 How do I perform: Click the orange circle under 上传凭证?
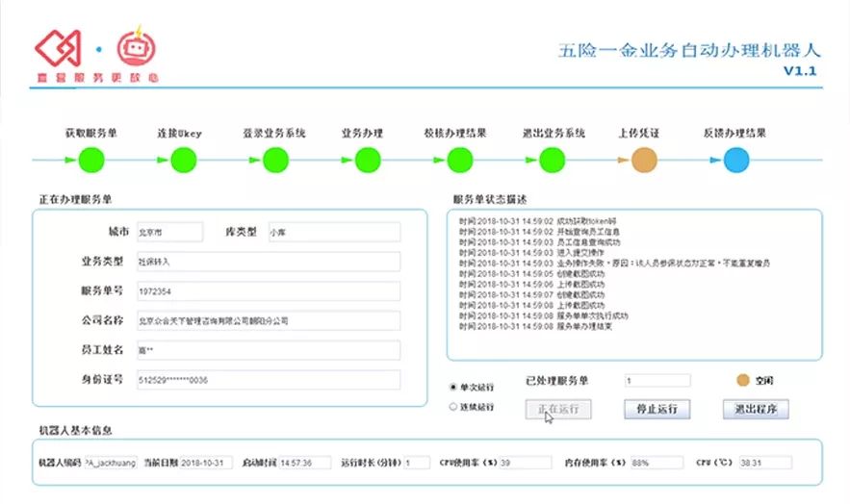point(644,161)
